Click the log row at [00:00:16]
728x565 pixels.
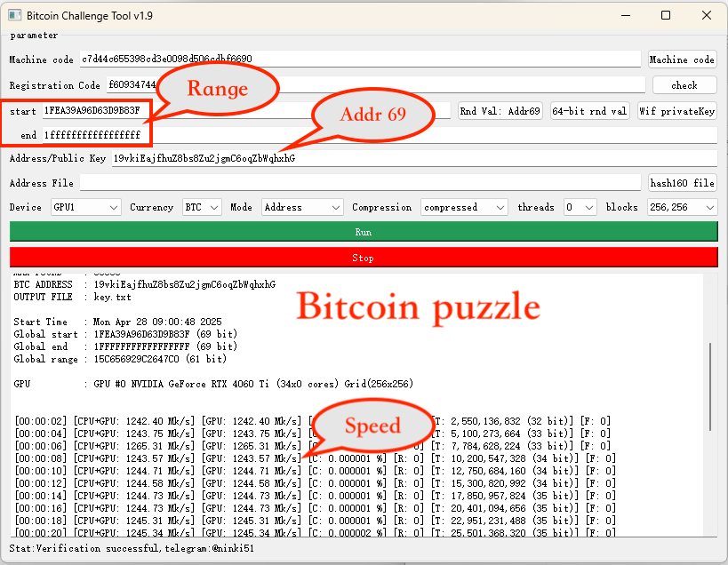316,508
